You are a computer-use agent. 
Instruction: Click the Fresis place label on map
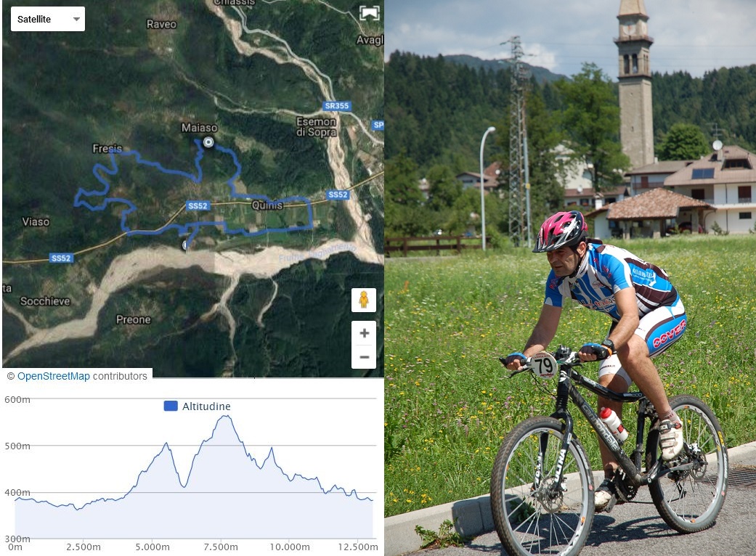click(107, 148)
